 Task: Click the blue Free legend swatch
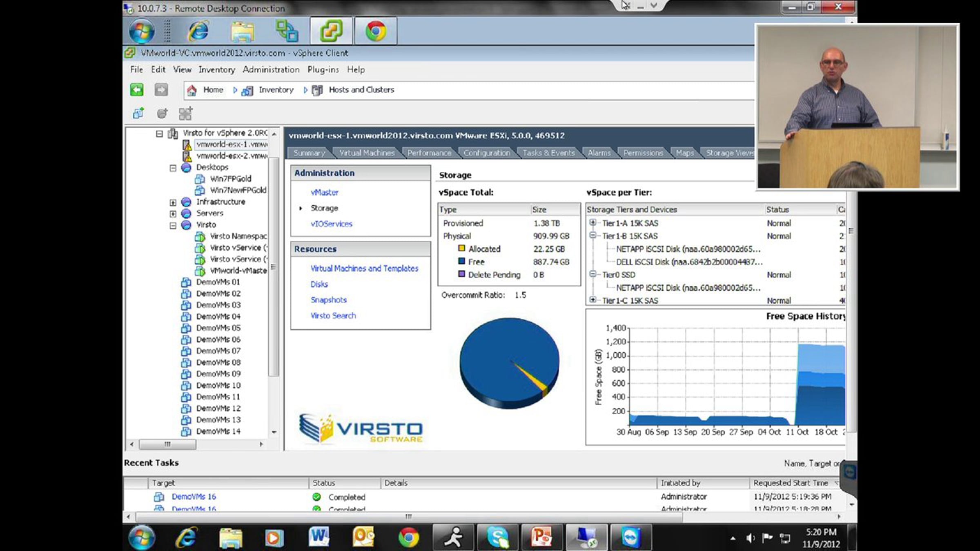461,261
